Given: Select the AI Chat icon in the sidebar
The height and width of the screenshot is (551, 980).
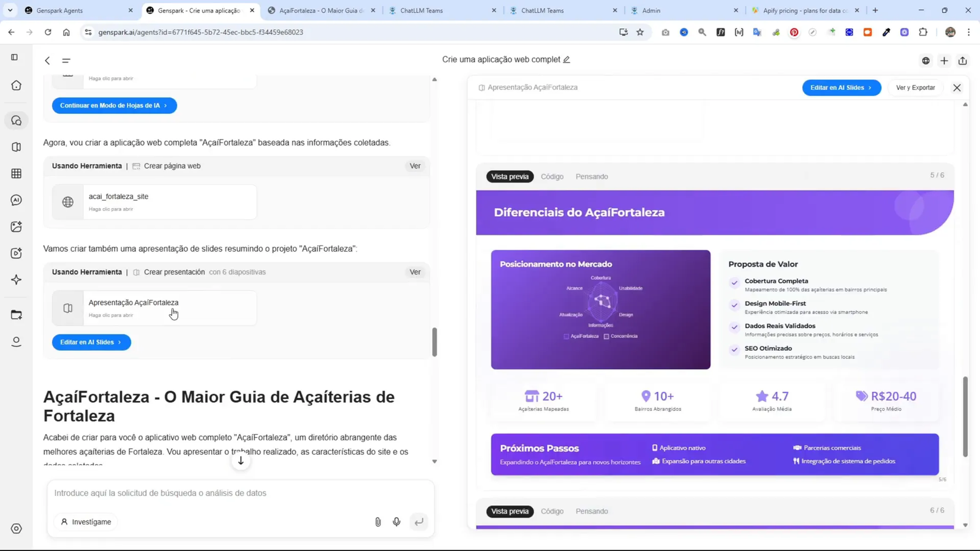Looking at the screenshot, I should pyautogui.click(x=16, y=199).
